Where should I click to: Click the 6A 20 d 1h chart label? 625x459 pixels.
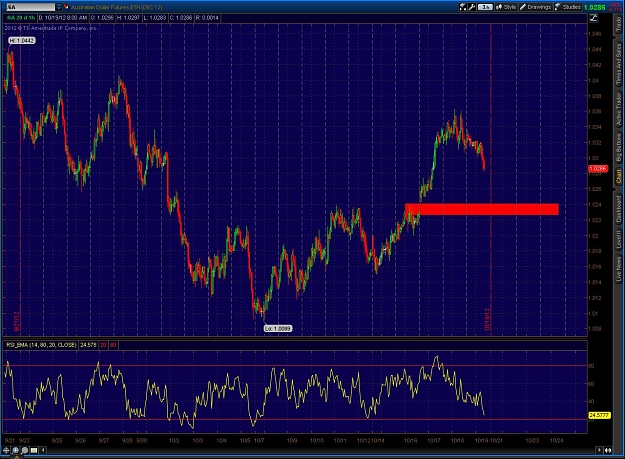tap(21, 18)
